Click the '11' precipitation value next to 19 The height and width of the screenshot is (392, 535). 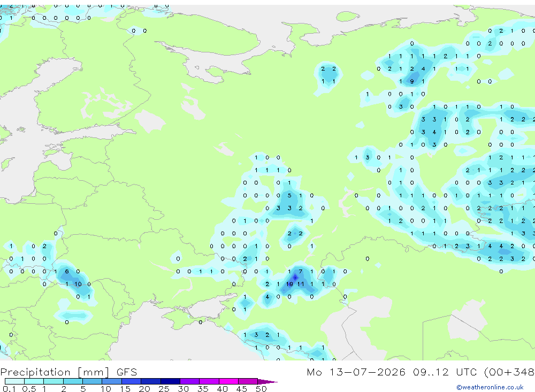pyautogui.click(x=301, y=284)
